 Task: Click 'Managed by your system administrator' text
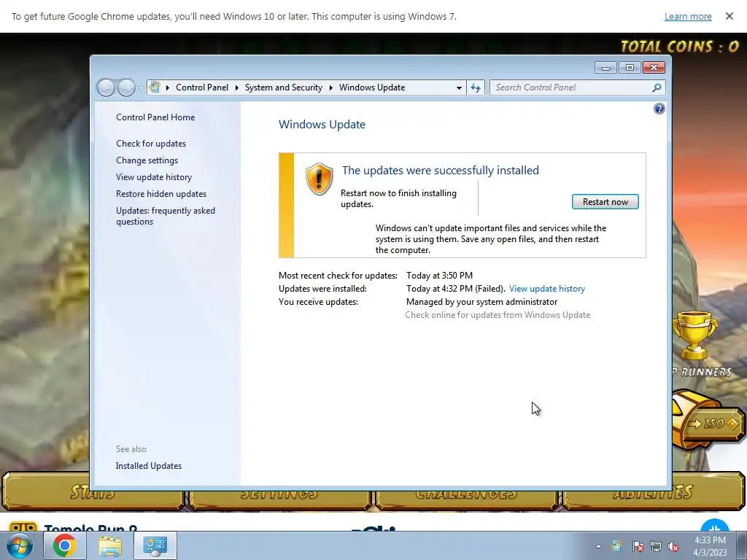coord(481,302)
